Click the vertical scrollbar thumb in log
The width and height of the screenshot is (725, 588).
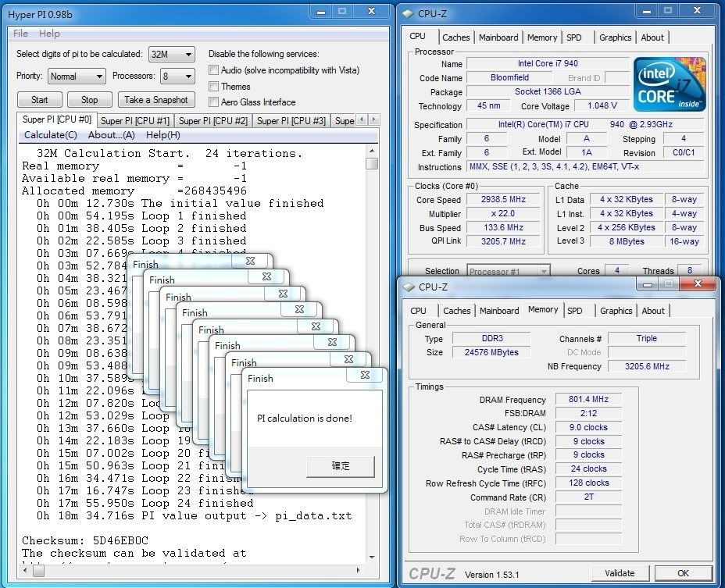[x=372, y=163]
